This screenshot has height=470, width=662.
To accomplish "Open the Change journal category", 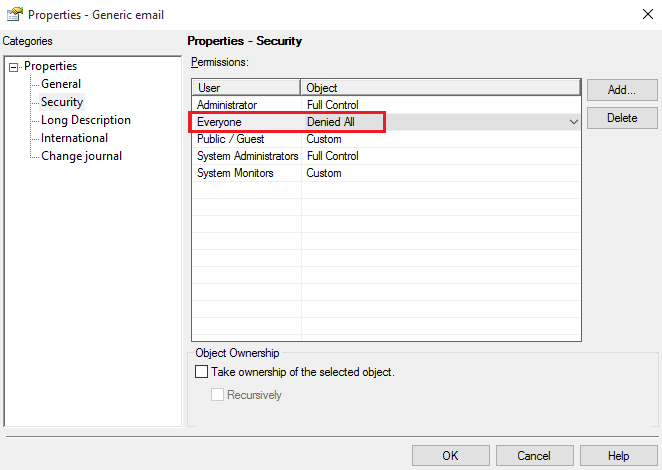I will coord(81,156).
